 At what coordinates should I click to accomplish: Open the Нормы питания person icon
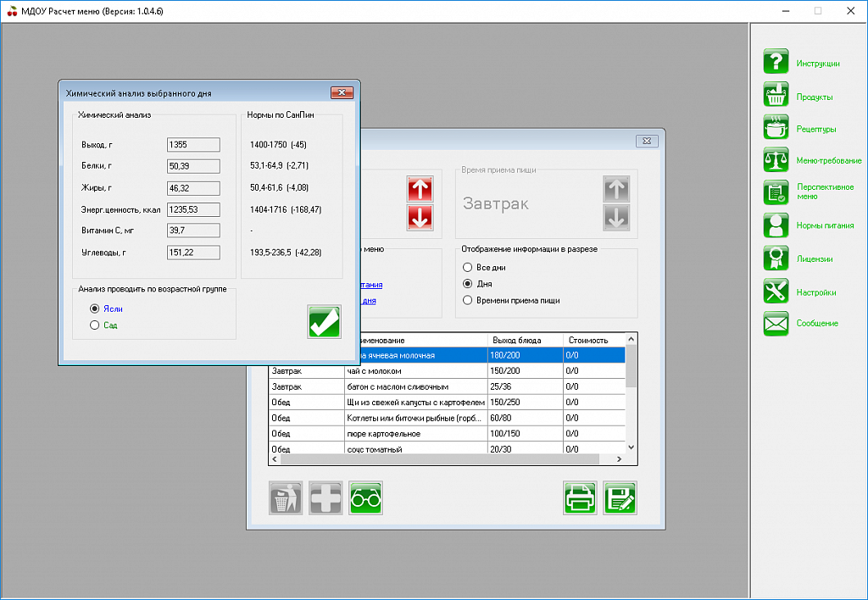(776, 225)
